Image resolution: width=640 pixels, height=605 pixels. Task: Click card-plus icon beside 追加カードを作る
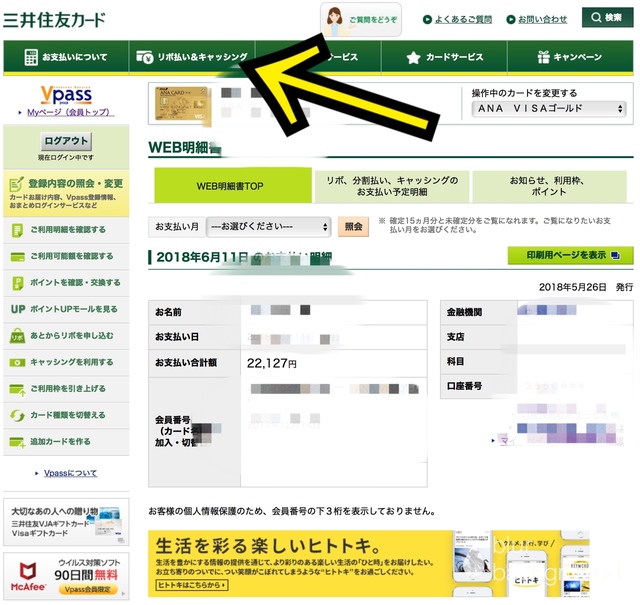coord(18,443)
